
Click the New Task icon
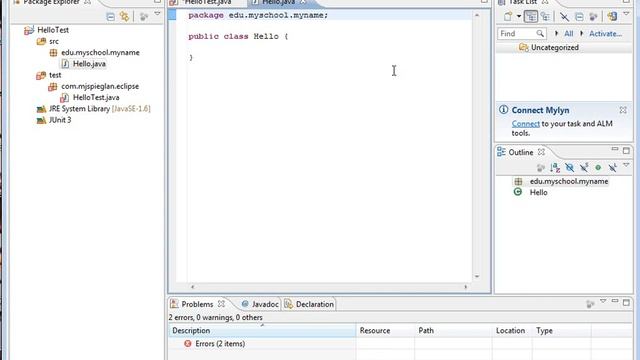tap(508, 17)
